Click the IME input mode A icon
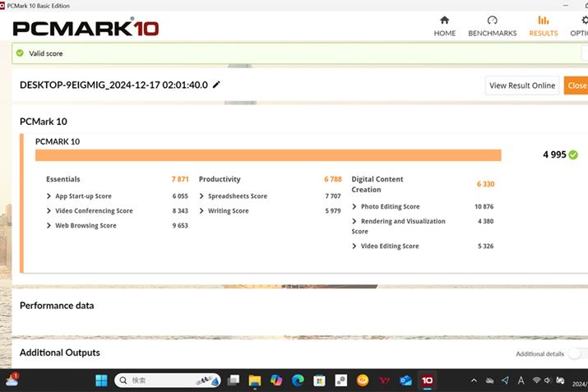 [x=521, y=380]
